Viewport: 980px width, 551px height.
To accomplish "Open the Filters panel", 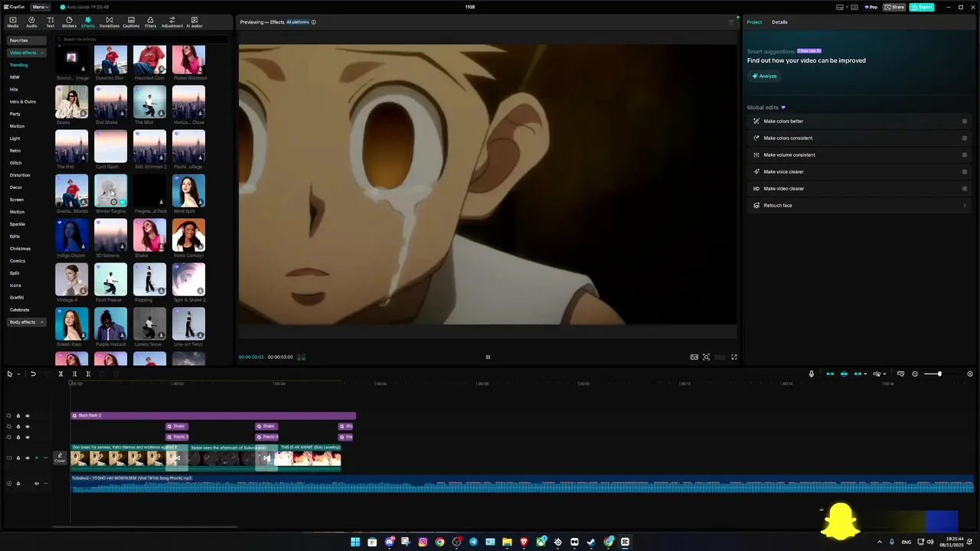I will tap(150, 22).
